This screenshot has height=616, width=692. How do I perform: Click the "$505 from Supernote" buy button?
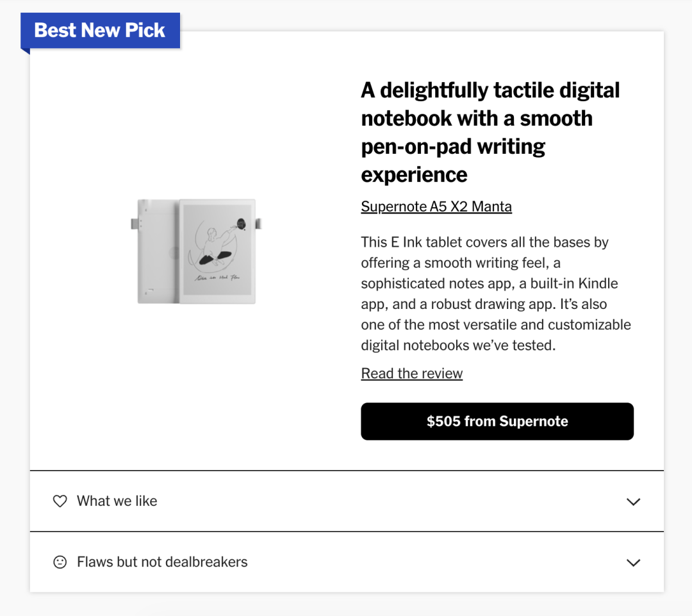click(x=497, y=421)
